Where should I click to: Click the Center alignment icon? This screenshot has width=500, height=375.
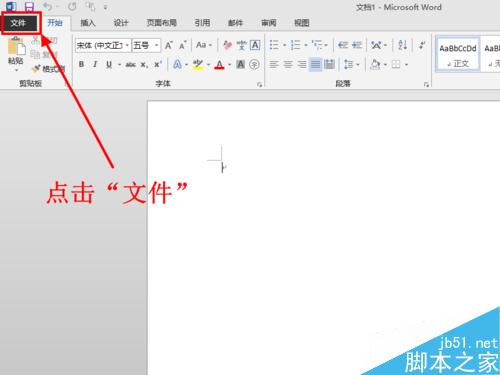click(288, 64)
